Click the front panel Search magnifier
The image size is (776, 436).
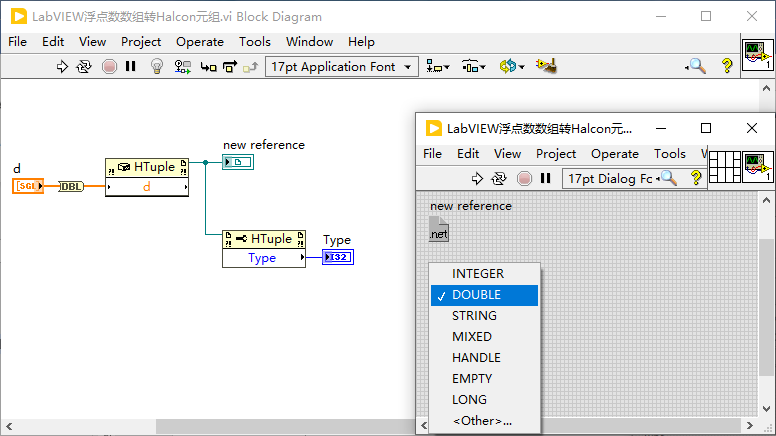coord(669,178)
